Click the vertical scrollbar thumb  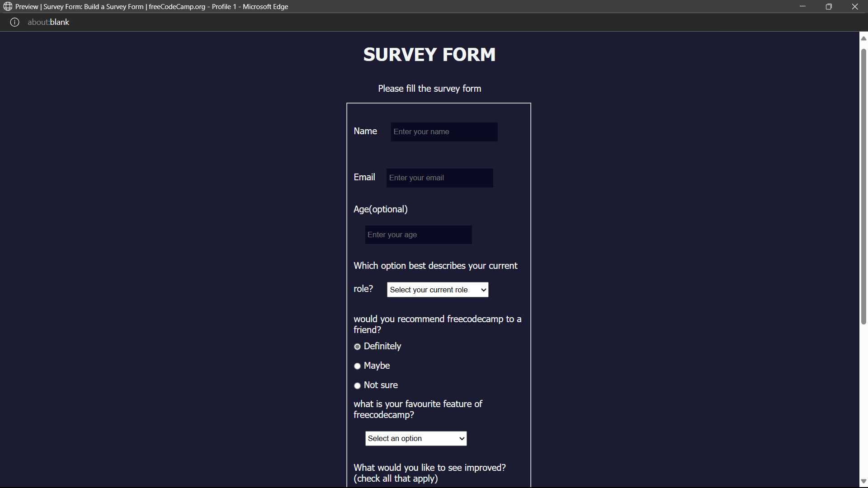[863, 186]
